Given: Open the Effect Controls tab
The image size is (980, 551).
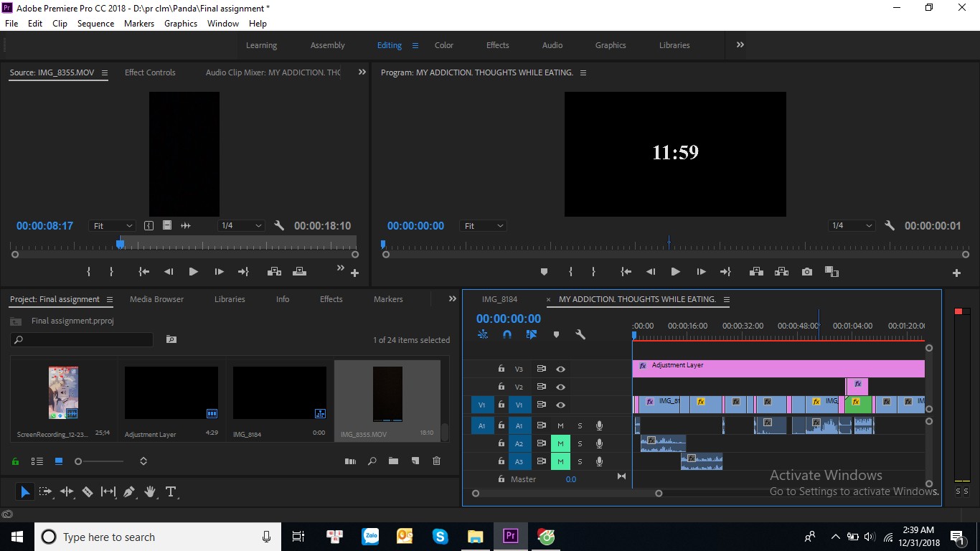Looking at the screenshot, I should tap(150, 72).
